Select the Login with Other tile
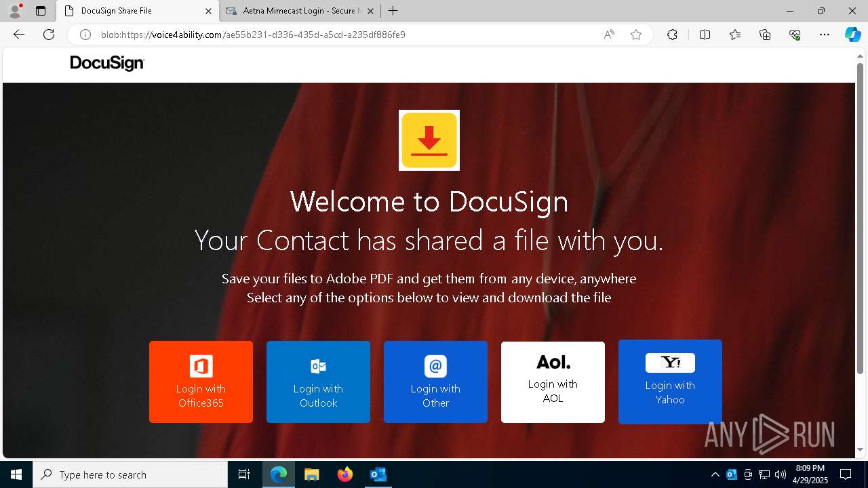Viewport: 868px width, 488px height. tap(435, 382)
